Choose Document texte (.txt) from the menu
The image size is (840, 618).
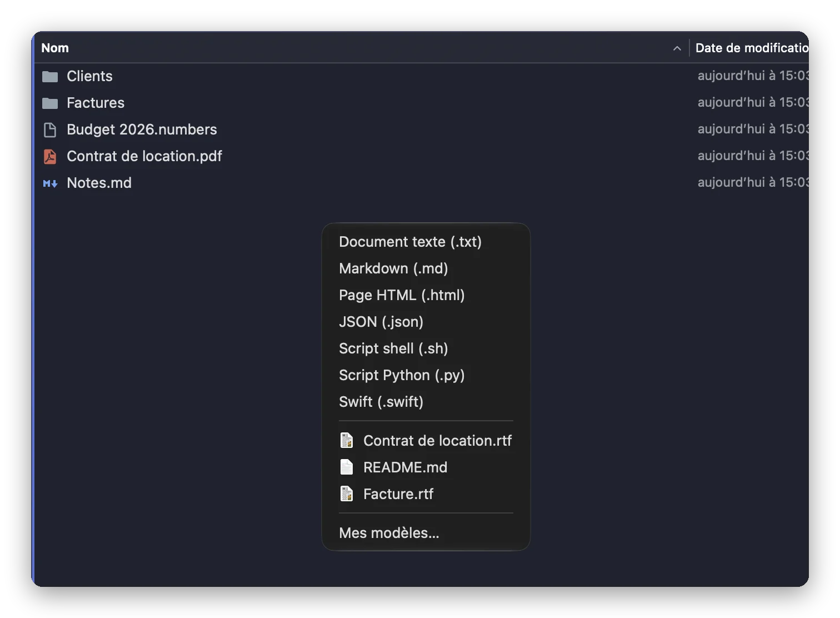pos(426,242)
